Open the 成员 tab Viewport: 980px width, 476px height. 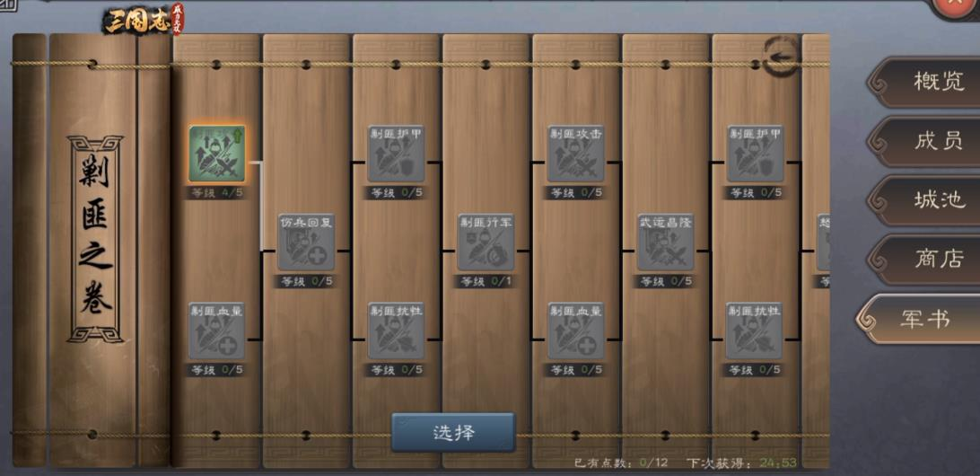tap(925, 141)
